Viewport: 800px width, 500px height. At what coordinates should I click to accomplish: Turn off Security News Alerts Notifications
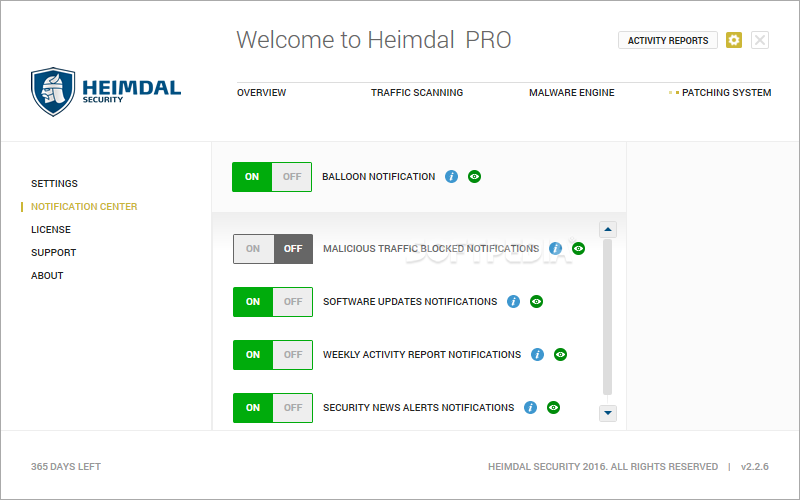pyautogui.click(x=293, y=408)
